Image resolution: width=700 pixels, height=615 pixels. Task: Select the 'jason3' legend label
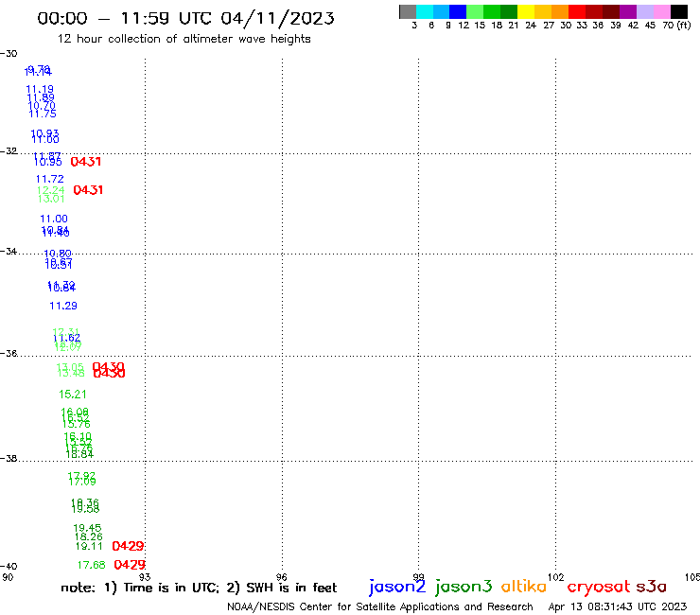click(464, 587)
